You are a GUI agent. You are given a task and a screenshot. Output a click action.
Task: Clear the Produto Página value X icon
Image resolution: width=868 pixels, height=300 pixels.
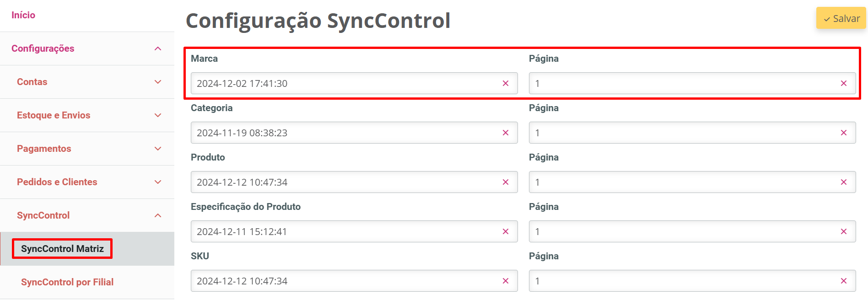(844, 182)
